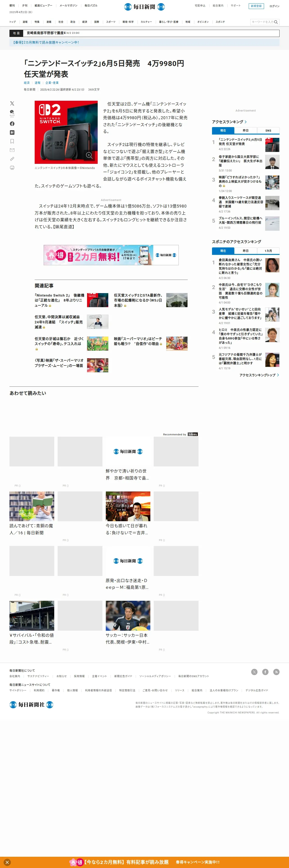
Task: Click the Hatena Bookmark B! icon
Action: [12, 132]
